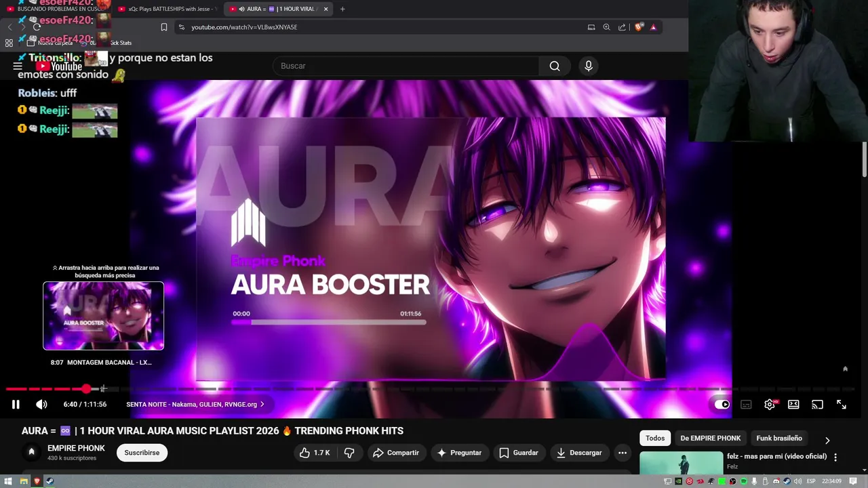Open the Steam taskbar icon
Image resolution: width=868 pixels, height=488 pixels.
[50, 481]
